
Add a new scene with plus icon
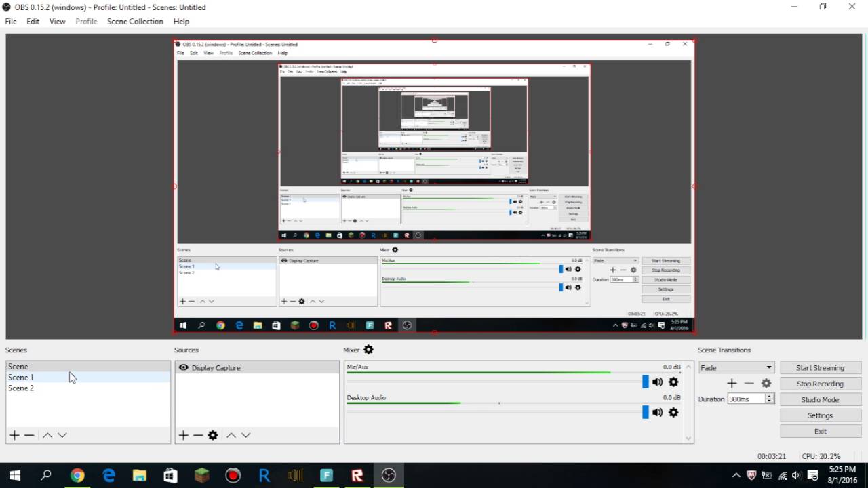pos(14,434)
